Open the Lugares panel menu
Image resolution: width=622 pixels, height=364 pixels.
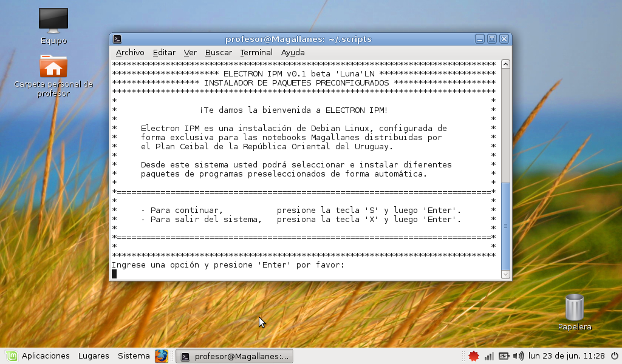tap(94, 356)
